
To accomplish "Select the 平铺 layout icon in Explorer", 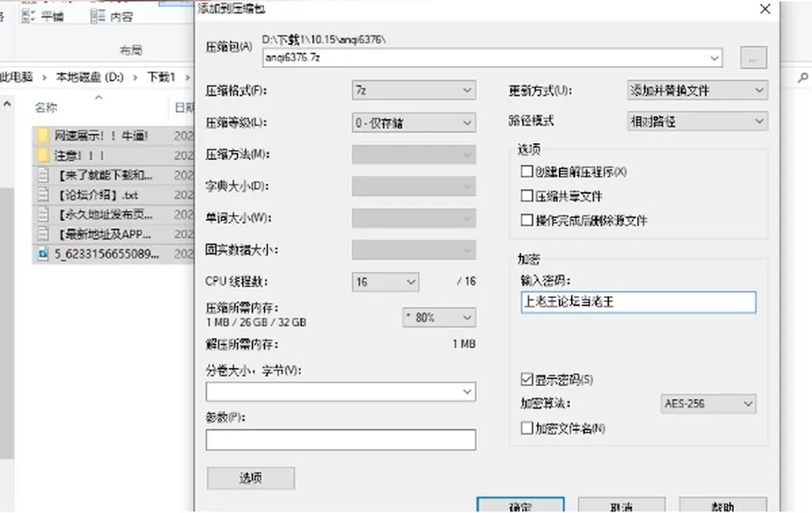I will 28,16.
